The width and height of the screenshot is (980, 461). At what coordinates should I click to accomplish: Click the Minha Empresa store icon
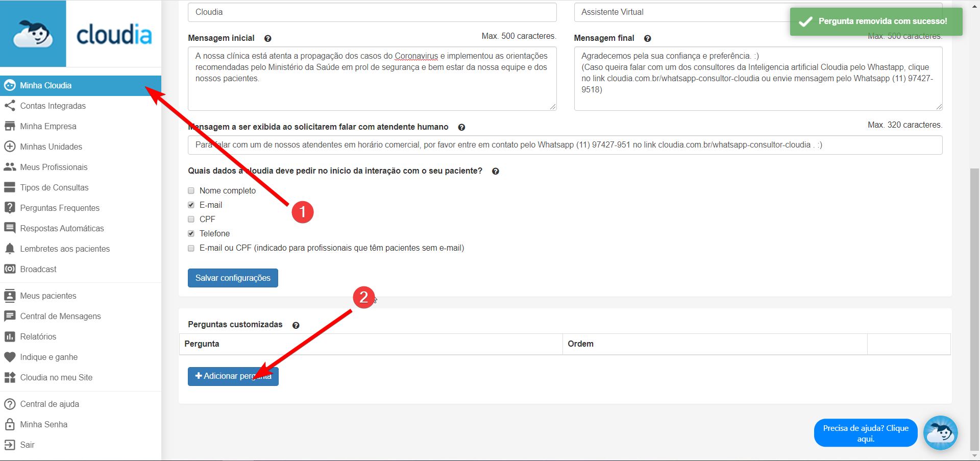[x=10, y=126]
